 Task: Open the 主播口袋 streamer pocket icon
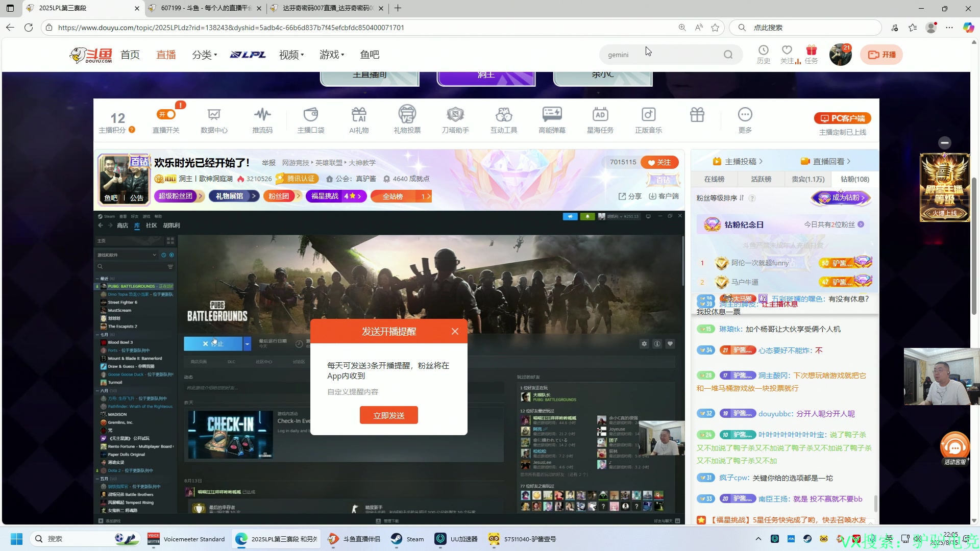point(311,115)
